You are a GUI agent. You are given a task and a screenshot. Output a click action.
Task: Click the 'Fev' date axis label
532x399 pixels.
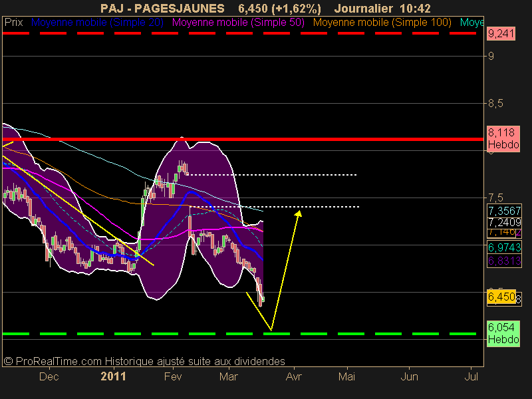(173, 376)
